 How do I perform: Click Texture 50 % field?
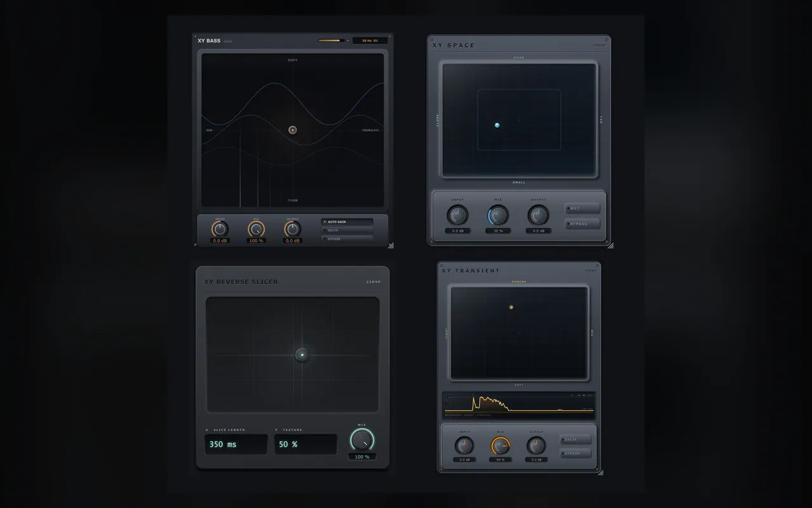[306, 444]
